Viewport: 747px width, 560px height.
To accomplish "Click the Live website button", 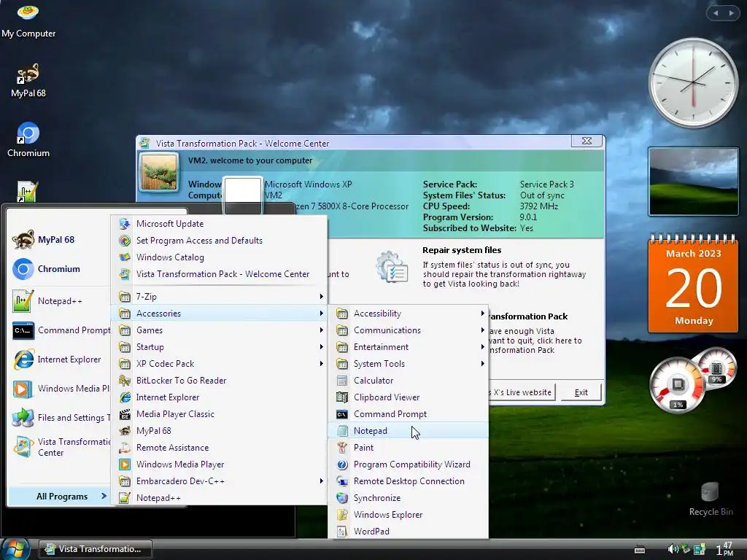I will coord(522,392).
